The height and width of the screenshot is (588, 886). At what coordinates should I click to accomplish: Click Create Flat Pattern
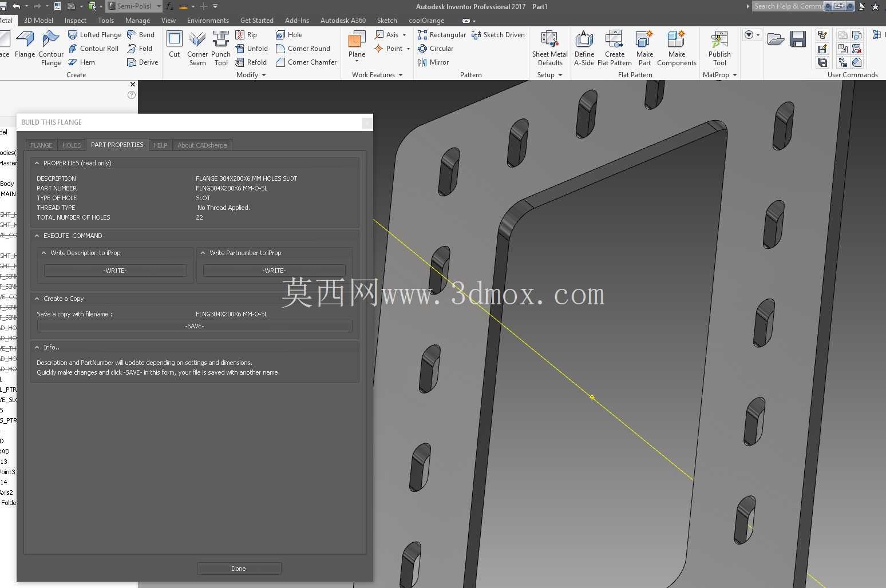(x=615, y=48)
